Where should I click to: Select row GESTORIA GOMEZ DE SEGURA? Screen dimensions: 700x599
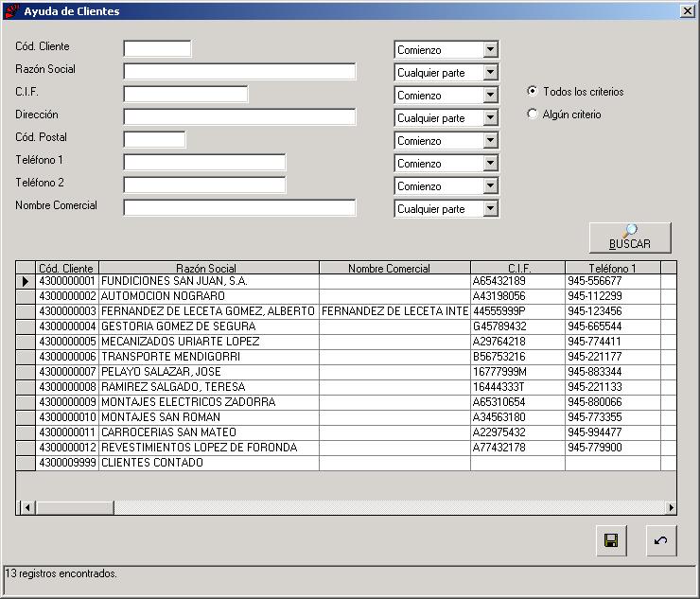347,326
